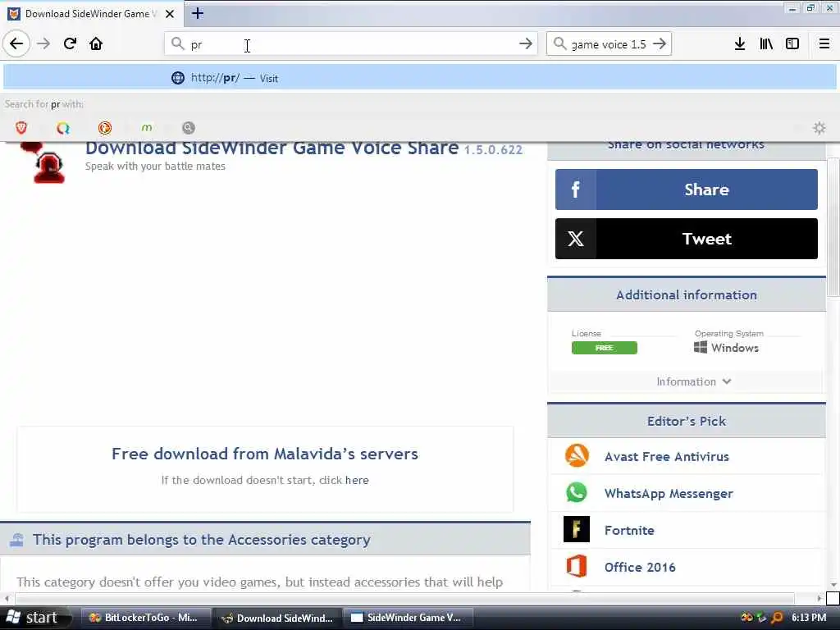840x630 pixels.
Task: Visit the http://pr/ suggestion
Action: (x=419, y=78)
